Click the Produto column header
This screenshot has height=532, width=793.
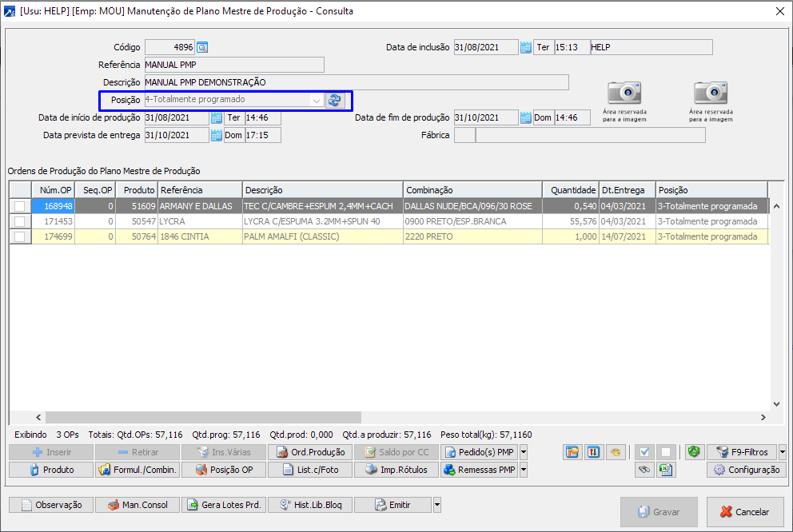click(x=137, y=190)
